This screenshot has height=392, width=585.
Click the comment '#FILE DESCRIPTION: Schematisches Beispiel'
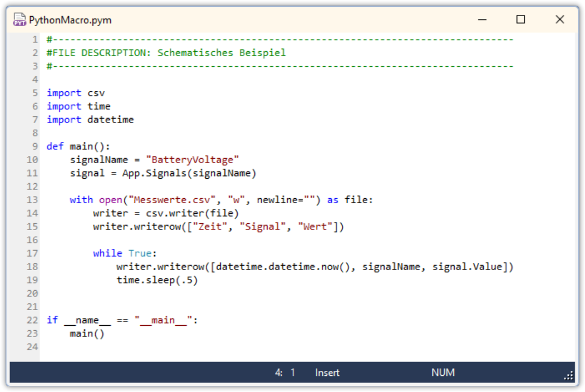tap(166, 53)
